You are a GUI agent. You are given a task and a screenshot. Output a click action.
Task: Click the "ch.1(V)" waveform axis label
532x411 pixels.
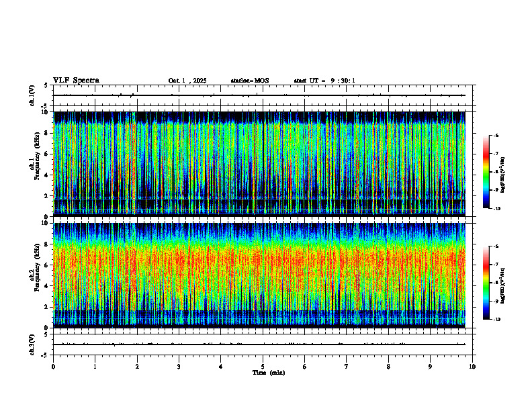(32, 95)
